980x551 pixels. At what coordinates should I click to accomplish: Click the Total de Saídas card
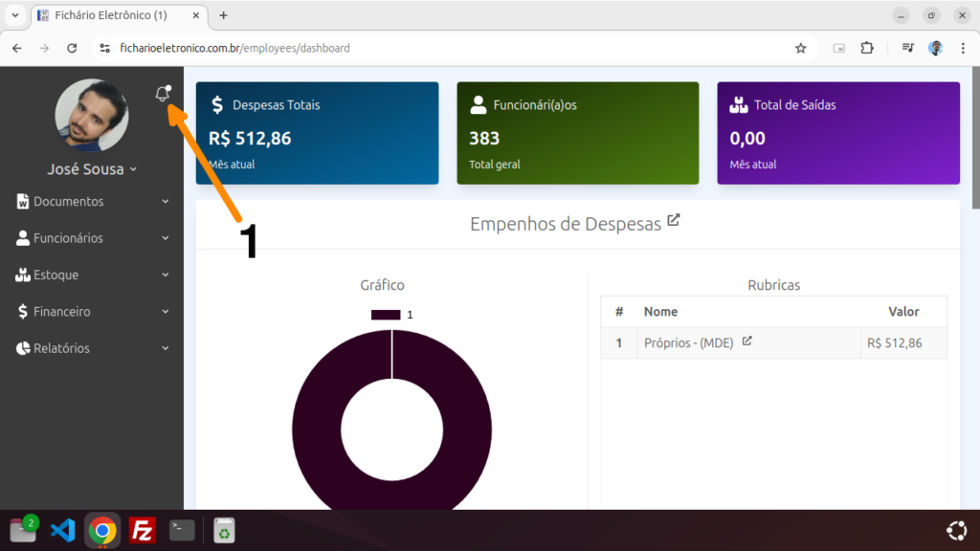coord(838,133)
